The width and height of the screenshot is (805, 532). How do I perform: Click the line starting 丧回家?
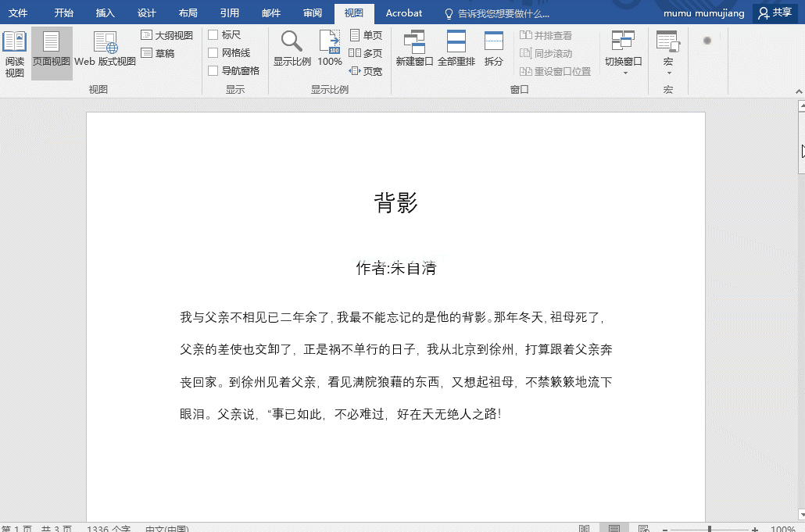coord(395,382)
